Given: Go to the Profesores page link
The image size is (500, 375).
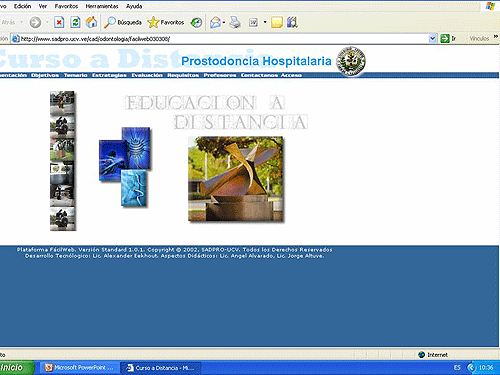Looking at the screenshot, I should pos(220,75).
